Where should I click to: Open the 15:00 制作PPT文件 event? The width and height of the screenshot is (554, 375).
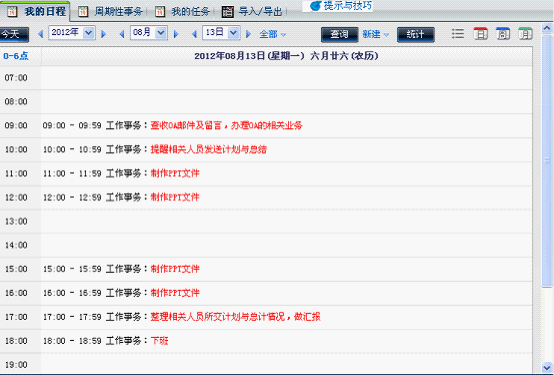pyautogui.click(x=175, y=269)
